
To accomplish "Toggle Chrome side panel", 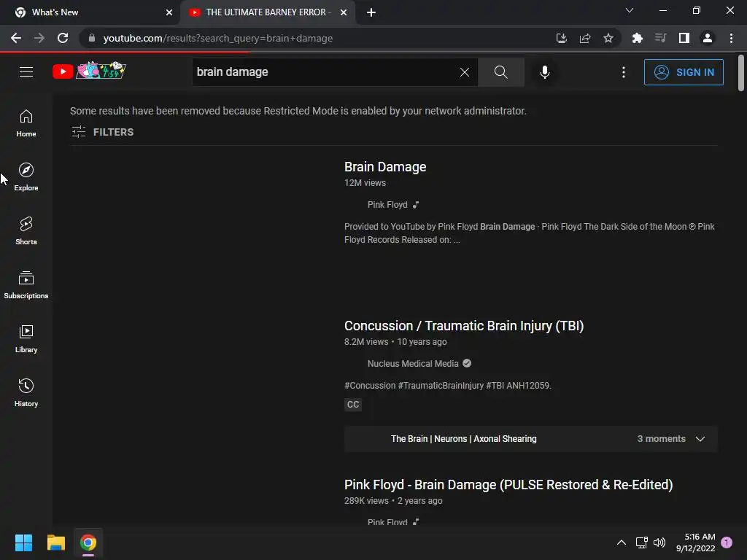I will coord(684,38).
